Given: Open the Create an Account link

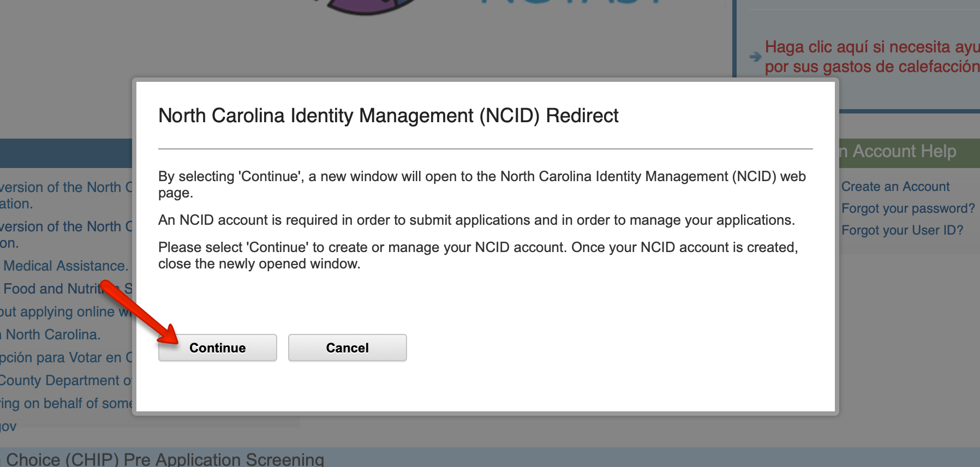Looking at the screenshot, I should coord(895,187).
